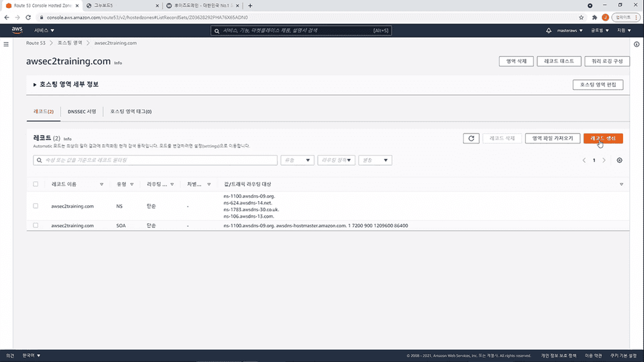Check the SOA record row checkbox

click(36, 225)
